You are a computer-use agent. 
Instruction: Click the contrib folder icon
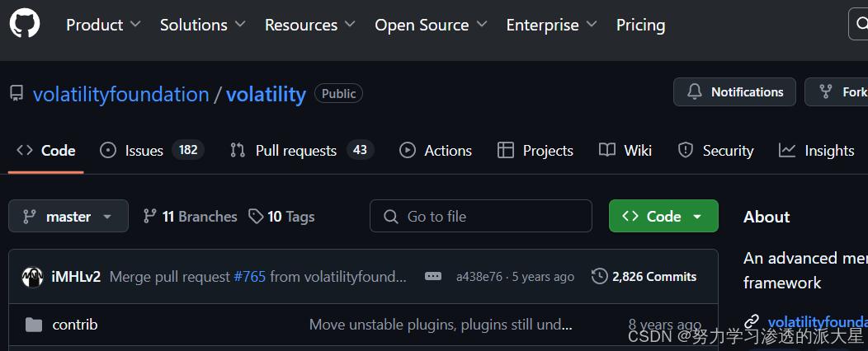34,325
